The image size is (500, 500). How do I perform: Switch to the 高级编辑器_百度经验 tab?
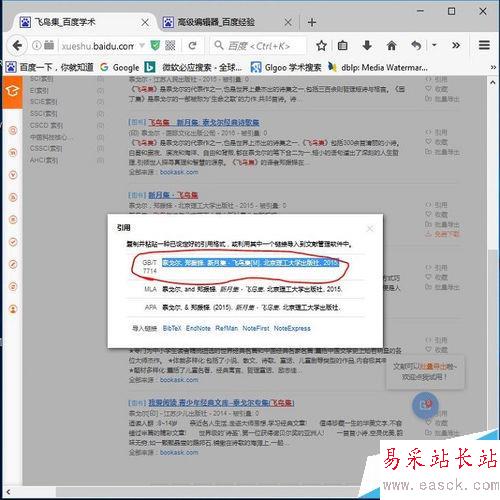pos(227,22)
